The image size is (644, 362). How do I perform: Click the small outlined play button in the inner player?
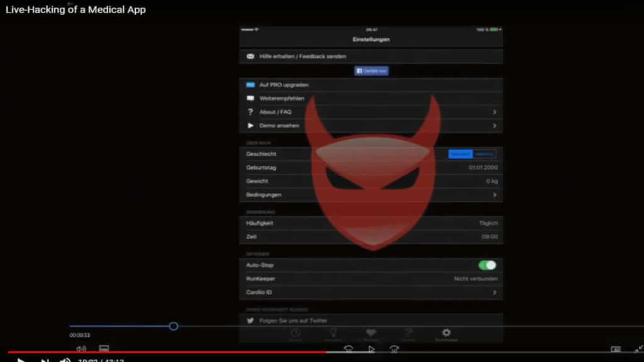click(371, 349)
